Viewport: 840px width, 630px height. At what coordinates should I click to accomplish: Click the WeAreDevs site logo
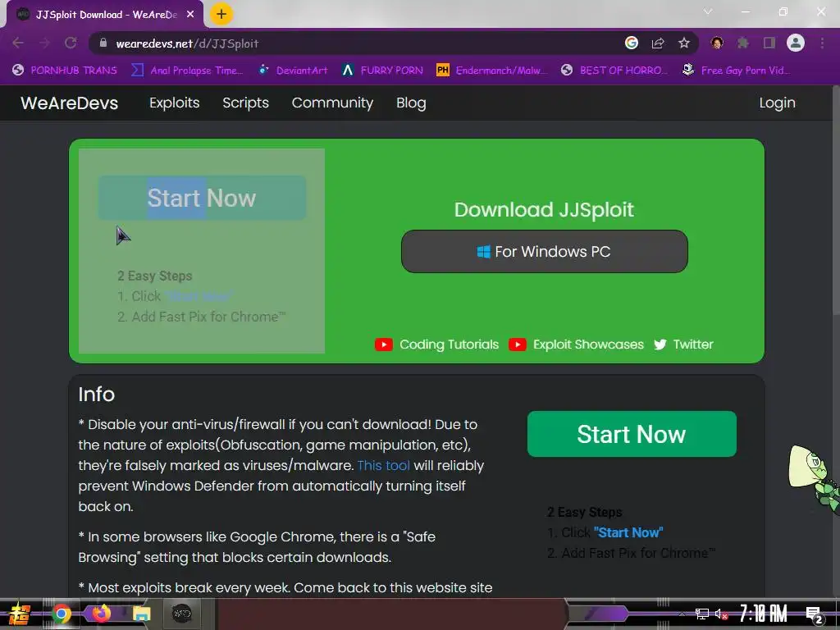(69, 103)
